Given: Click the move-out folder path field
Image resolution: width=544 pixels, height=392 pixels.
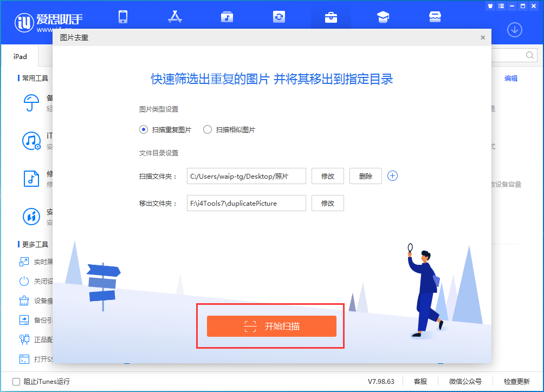Looking at the screenshot, I should pyautogui.click(x=247, y=203).
